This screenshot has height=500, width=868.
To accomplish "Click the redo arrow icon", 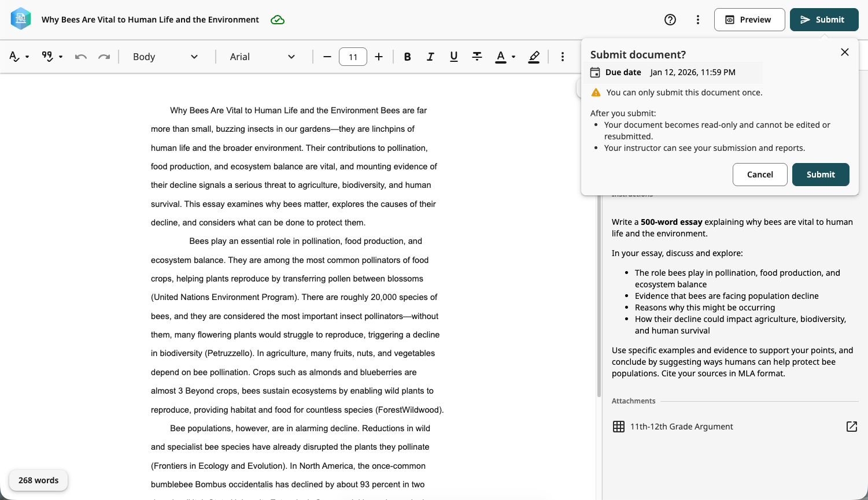I will coord(104,57).
